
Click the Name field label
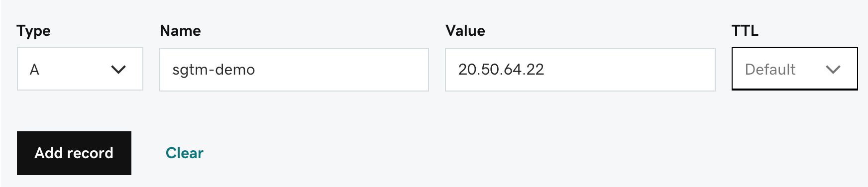pyautogui.click(x=181, y=31)
